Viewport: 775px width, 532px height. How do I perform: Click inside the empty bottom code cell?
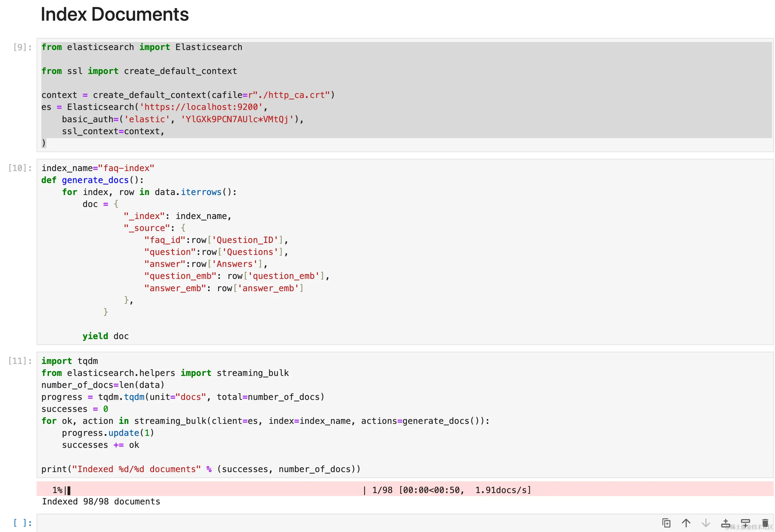coord(334,523)
